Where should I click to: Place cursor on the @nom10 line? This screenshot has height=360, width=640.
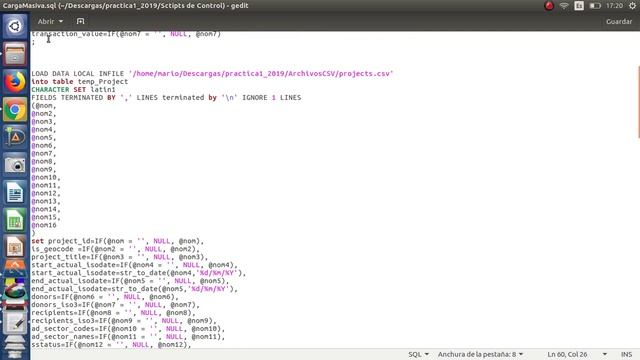[x=46, y=177]
